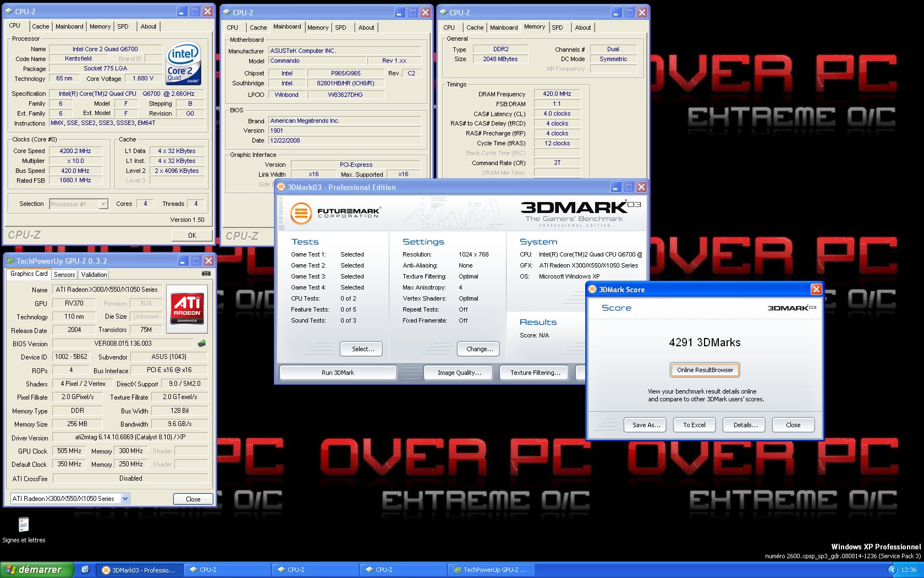Open the démarrer start menu
Viewport: 924px width, 578px height.
coord(37,570)
